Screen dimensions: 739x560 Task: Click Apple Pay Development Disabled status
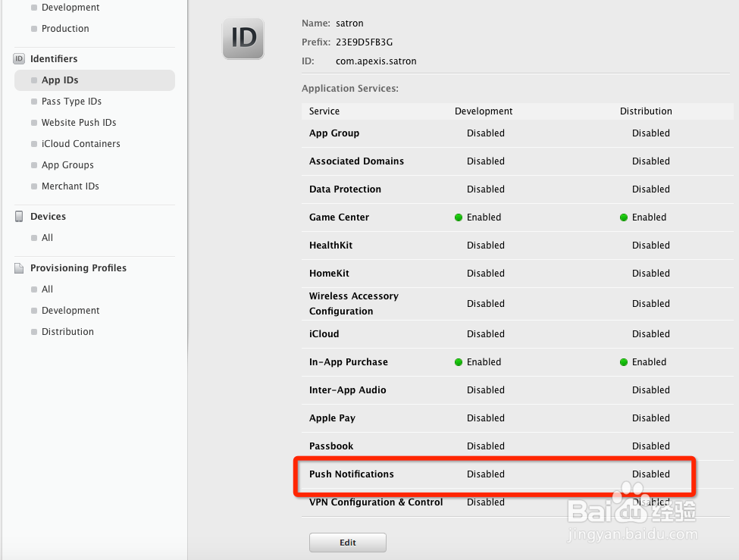point(485,418)
